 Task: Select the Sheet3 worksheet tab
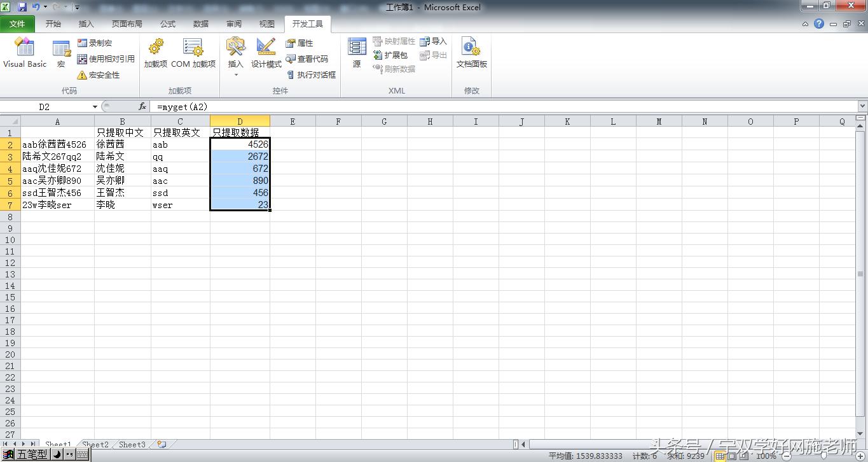tap(132, 445)
